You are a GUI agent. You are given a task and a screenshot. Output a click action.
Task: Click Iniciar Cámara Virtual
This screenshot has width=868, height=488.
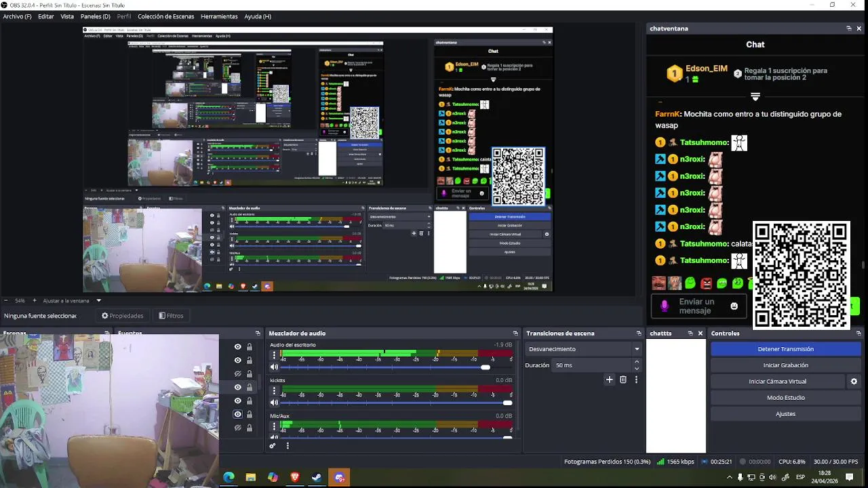coord(777,382)
